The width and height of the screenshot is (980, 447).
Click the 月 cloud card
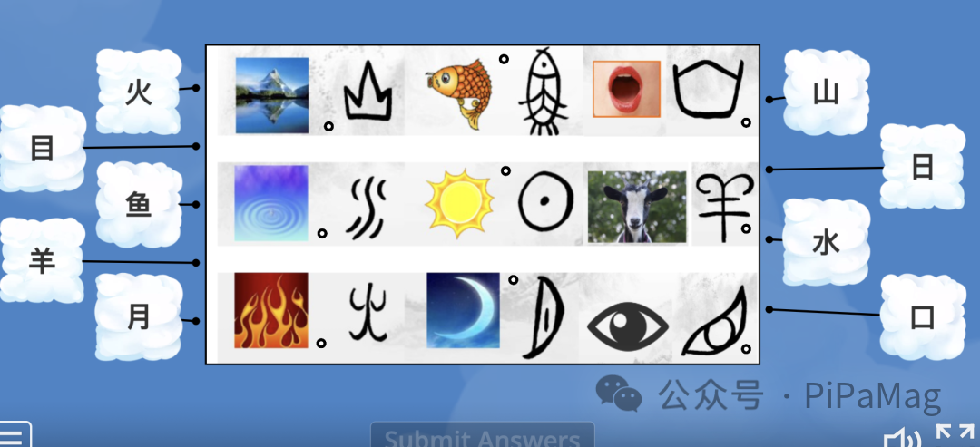click(139, 317)
